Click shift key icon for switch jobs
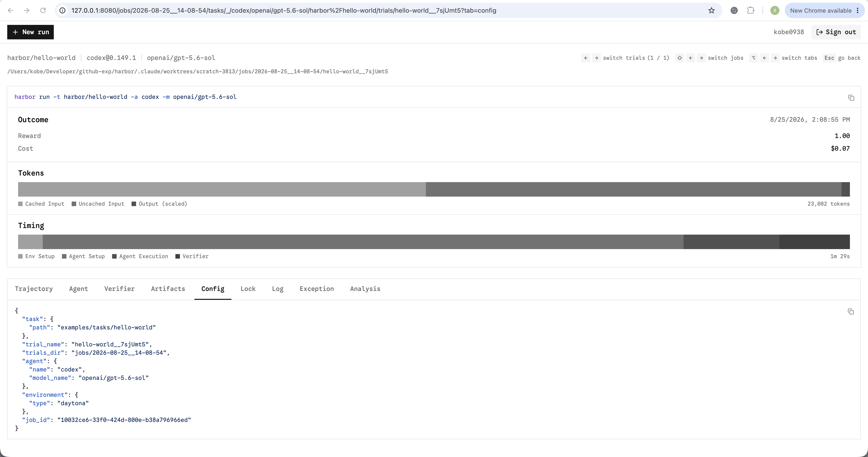Image resolution: width=868 pixels, height=457 pixels. 680,58
